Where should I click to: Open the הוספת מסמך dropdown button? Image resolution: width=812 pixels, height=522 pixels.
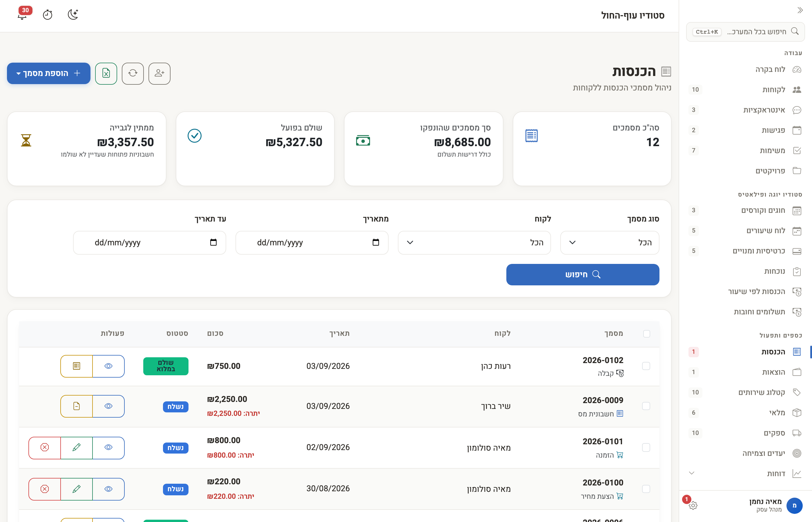tap(49, 73)
